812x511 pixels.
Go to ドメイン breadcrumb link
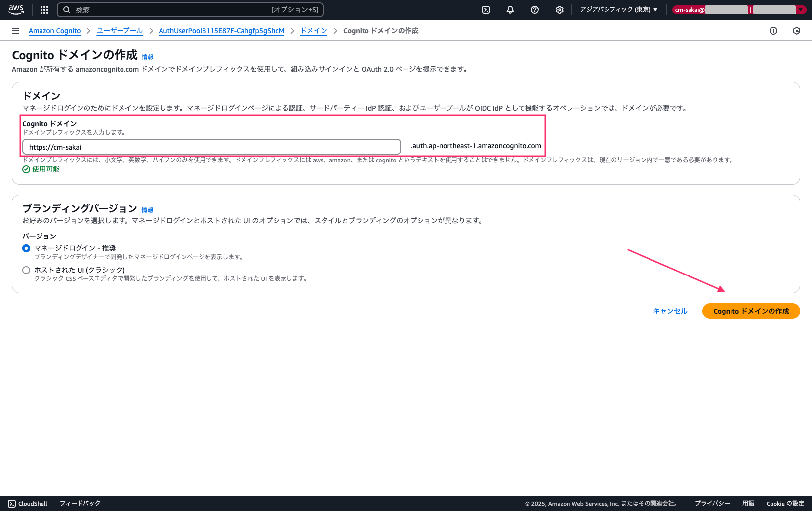(x=314, y=31)
